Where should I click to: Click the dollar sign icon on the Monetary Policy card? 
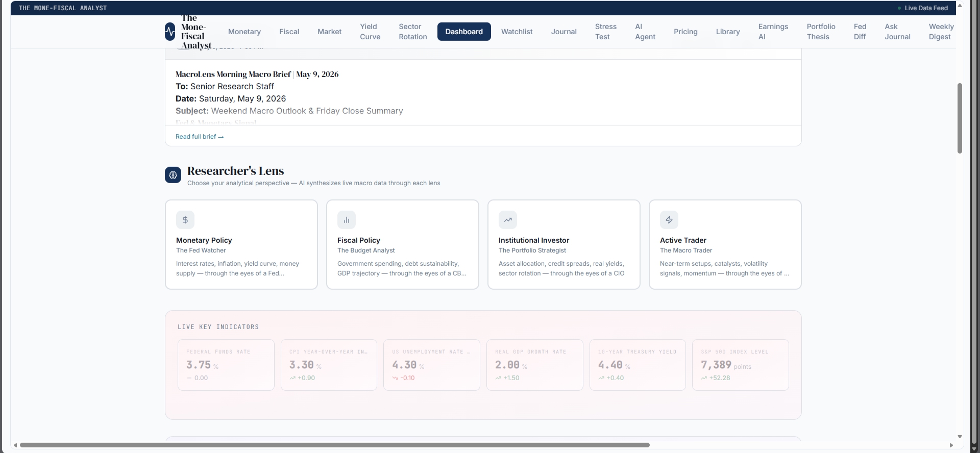[x=185, y=220]
